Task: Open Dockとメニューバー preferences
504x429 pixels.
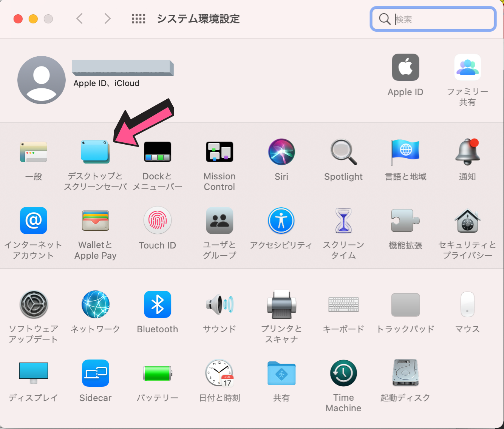Action: (x=158, y=152)
